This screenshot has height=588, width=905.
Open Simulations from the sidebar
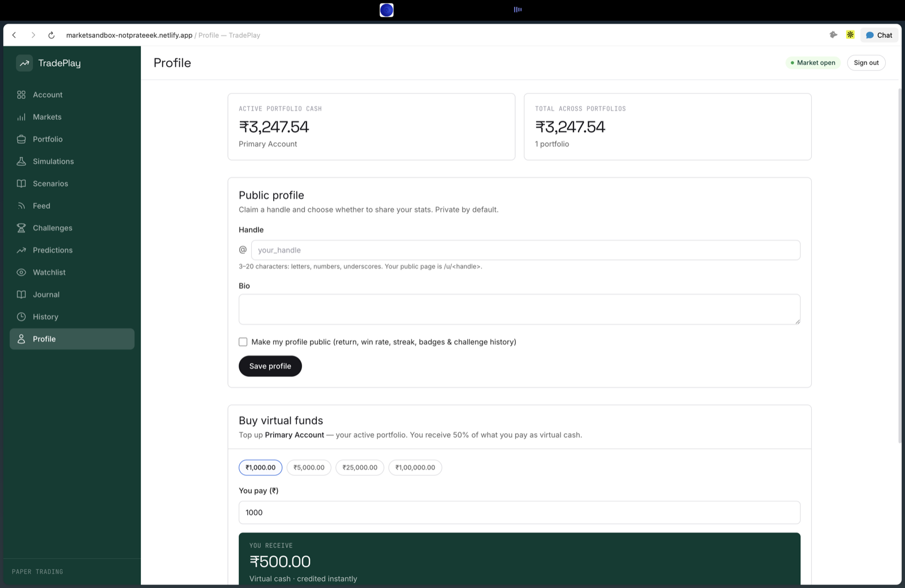(72, 161)
